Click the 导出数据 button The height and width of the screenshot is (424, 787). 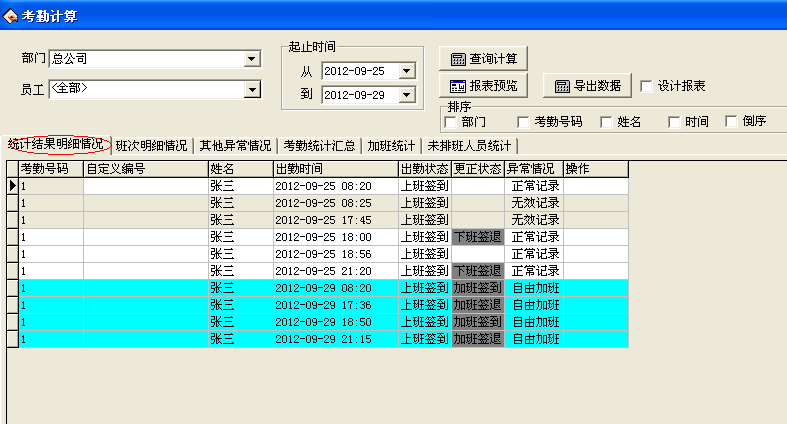(x=587, y=86)
